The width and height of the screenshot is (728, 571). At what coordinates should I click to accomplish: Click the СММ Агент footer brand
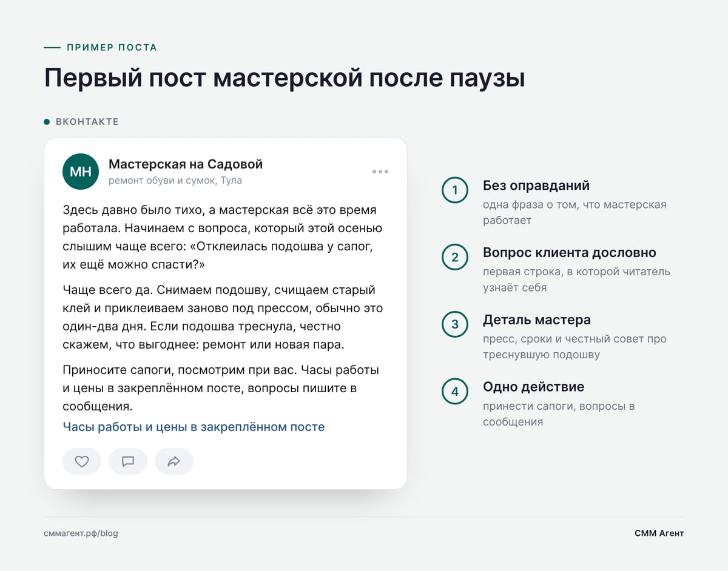tap(659, 533)
